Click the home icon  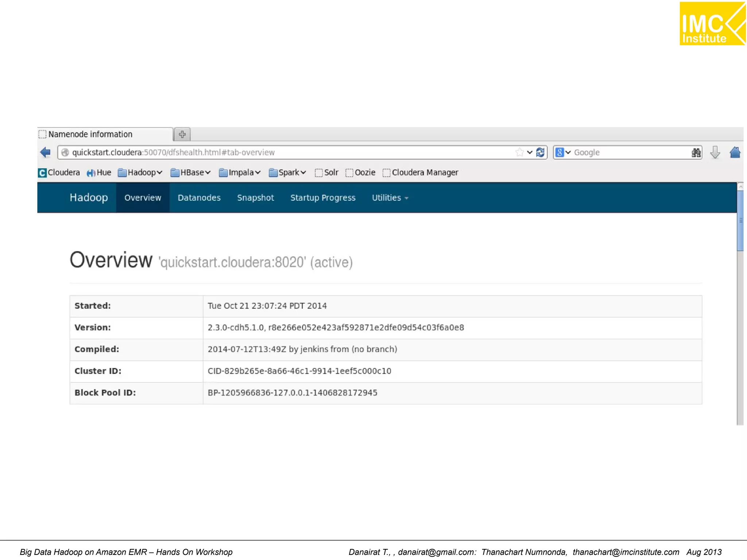coord(735,152)
